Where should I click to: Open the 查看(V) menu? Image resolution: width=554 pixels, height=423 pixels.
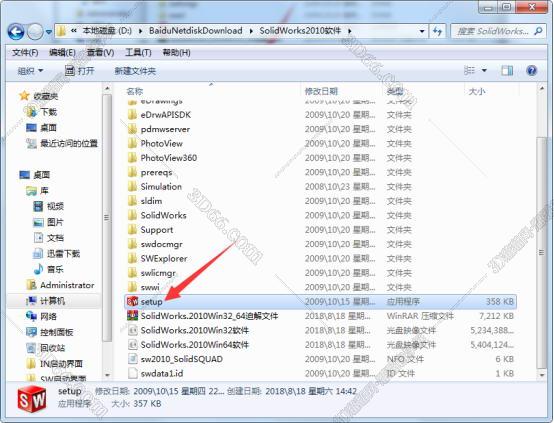pyautogui.click(x=100, y=53)
